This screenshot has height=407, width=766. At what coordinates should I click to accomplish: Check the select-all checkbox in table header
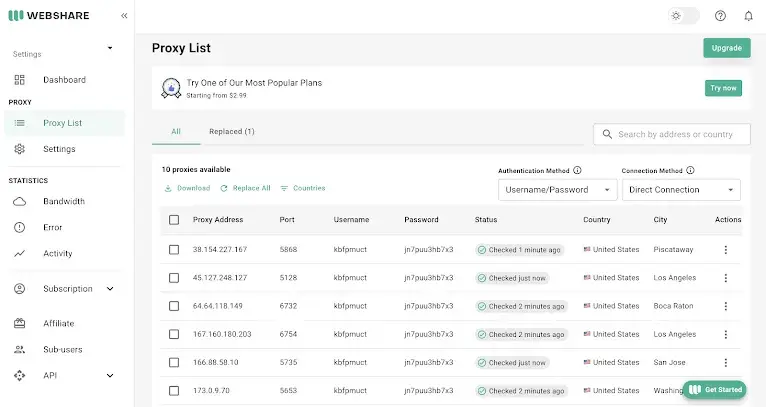point(174,220)
